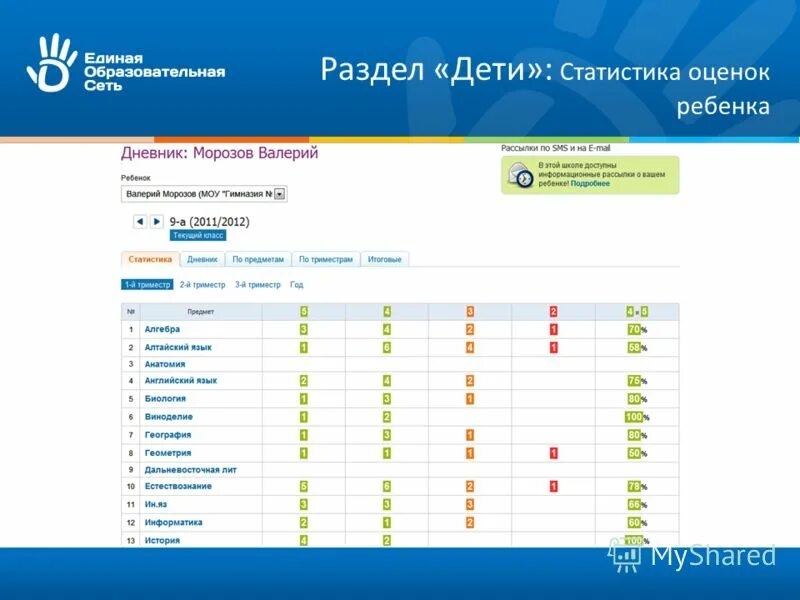Click the Предмет column header
The width and height of the screenshot is (800, 600).
click(x=201, y=312)
